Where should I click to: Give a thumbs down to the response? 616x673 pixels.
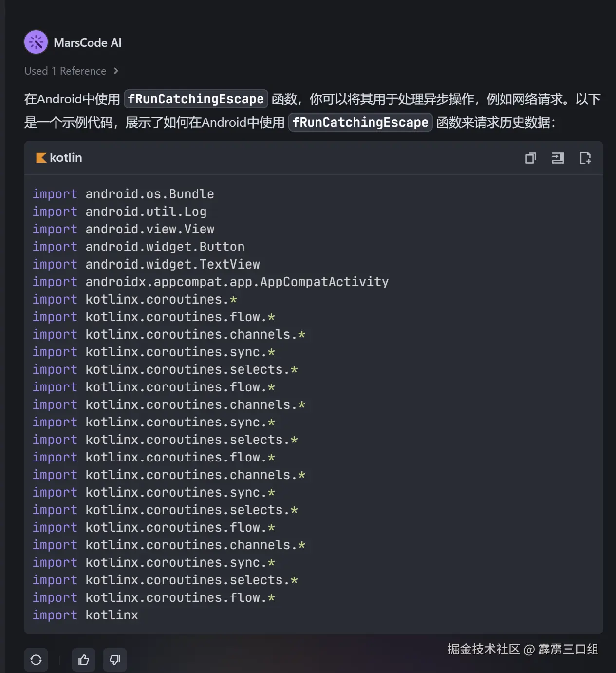tap(114, 659)
